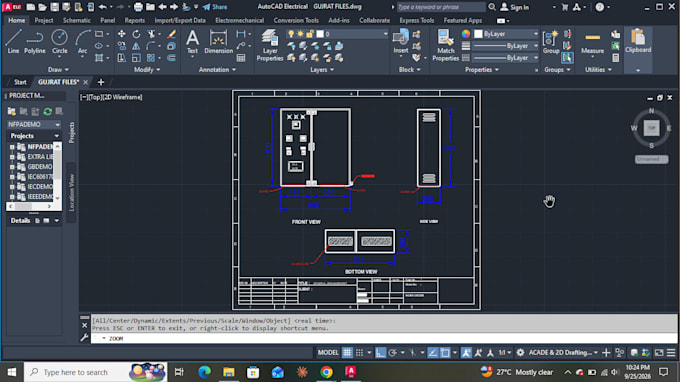Click the keyword search input field

pos(441,7)
